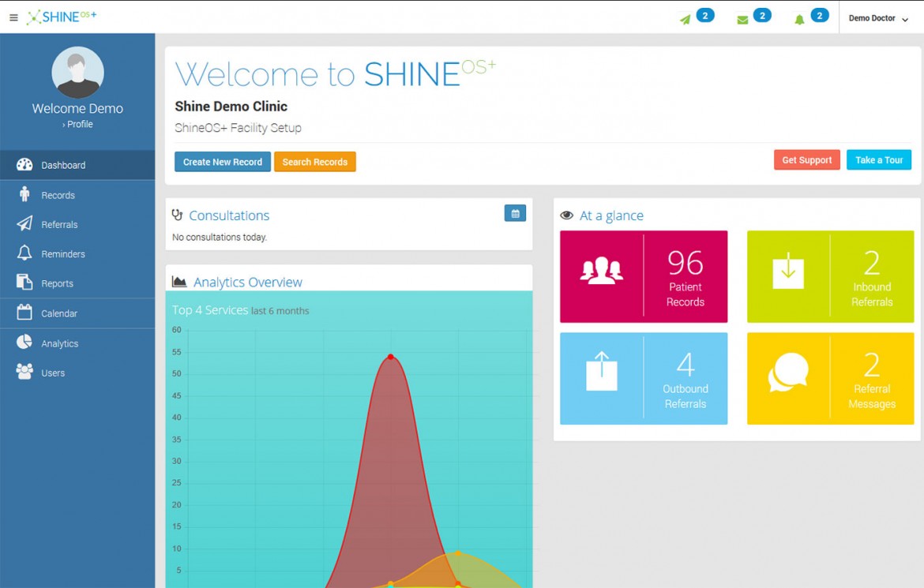Click the Reminders bell sidebar icon
This screenshot has height=588, width=924.
coord(24,253)
